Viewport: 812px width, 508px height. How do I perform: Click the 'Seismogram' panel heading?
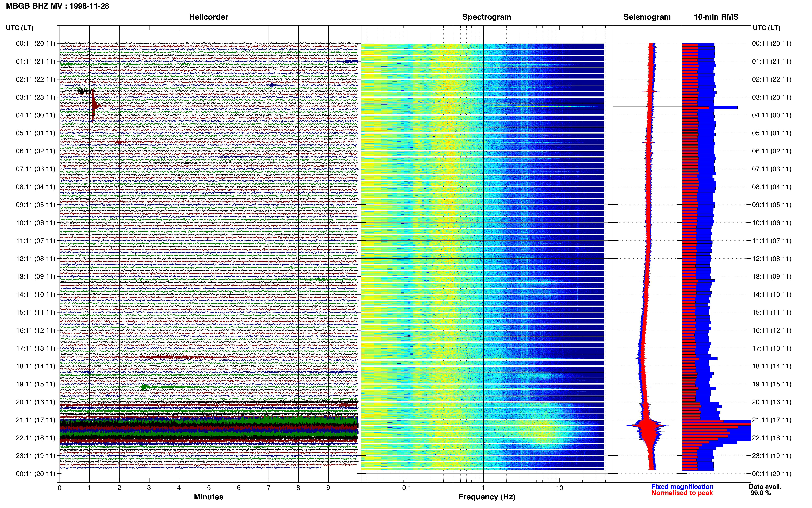coord(647,17)
